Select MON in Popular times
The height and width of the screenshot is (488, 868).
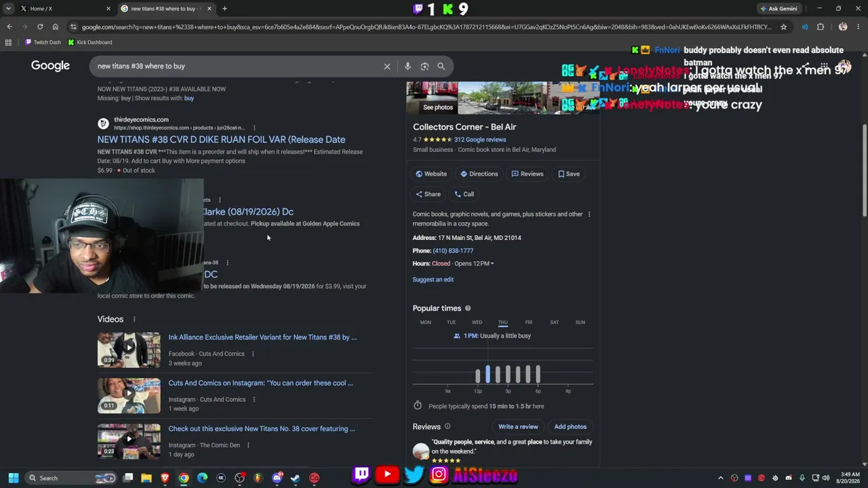pos(425,323)
